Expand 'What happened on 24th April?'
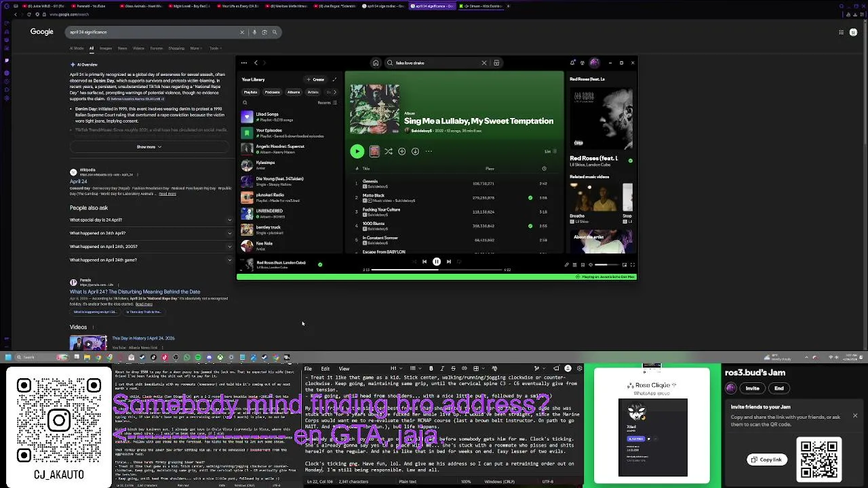The image size is (868, 488). click(x=151, y=233)
